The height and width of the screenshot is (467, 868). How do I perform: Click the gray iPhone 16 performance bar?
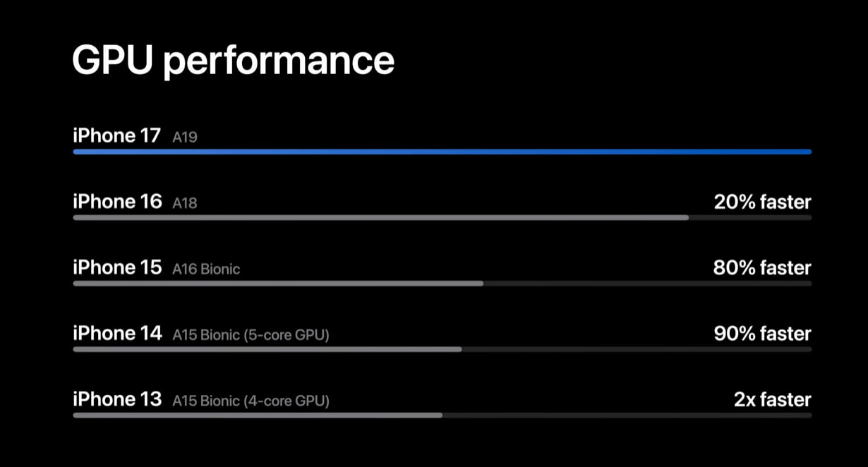(381, 217)
